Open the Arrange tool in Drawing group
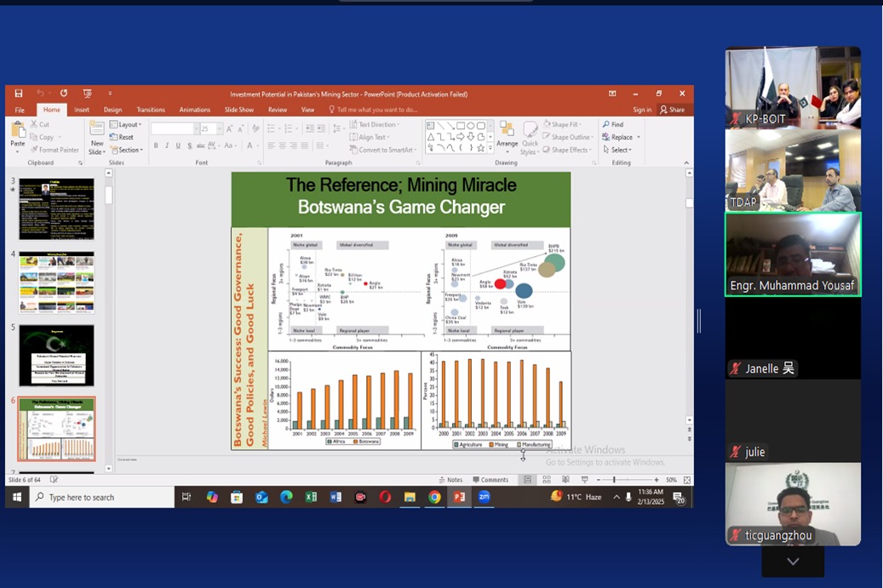The height and width of the screenshot is (588, 883). click(507, 134)
